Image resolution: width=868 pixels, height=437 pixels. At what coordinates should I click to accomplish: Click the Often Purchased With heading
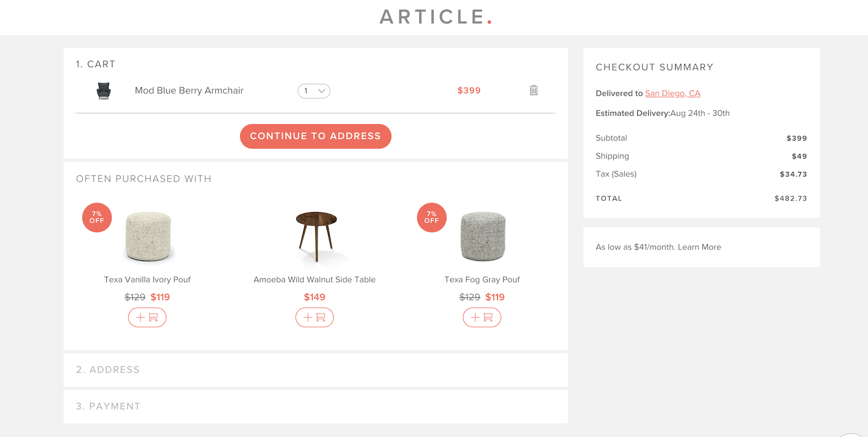pos(144,179)
